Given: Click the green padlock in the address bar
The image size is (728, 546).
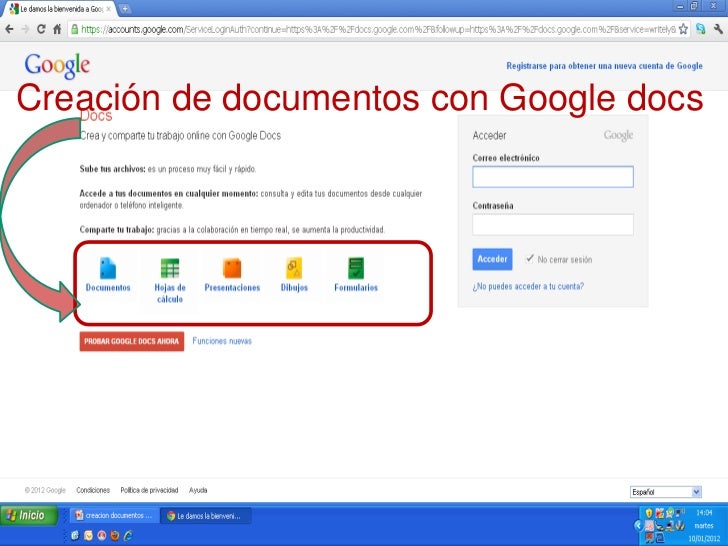Looking at the screenshot, I should [x=74, y=29].
